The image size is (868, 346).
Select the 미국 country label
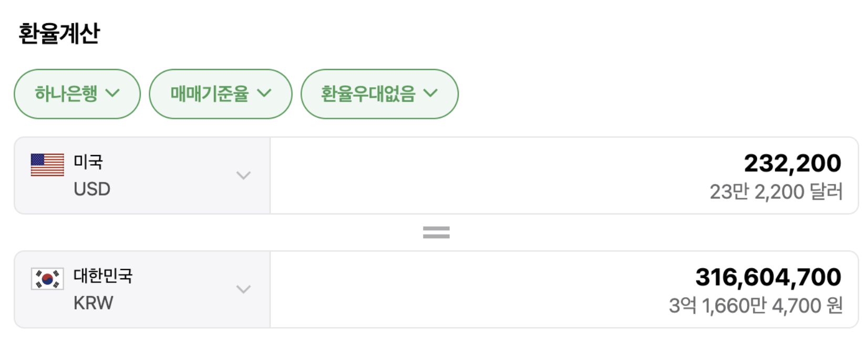click(88, 162)
